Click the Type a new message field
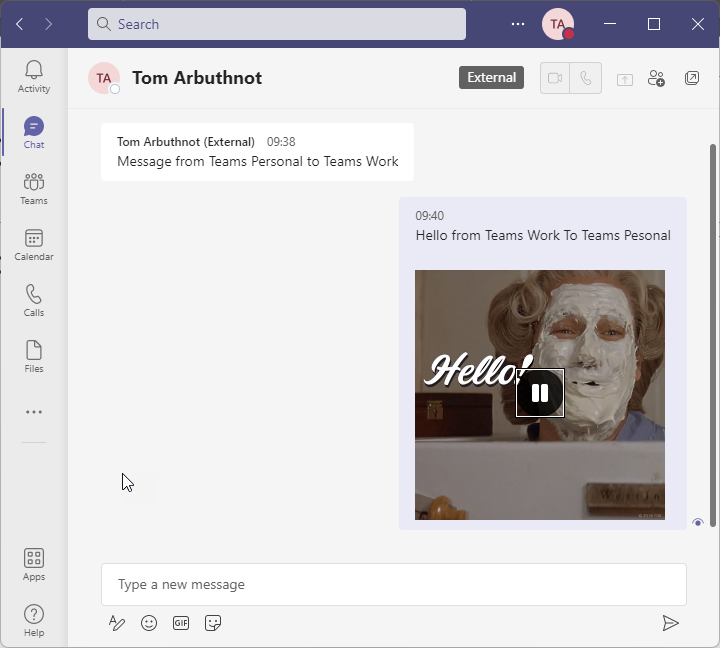The height and width of the screenshot is (648, 720). click(x=393, y=584)
